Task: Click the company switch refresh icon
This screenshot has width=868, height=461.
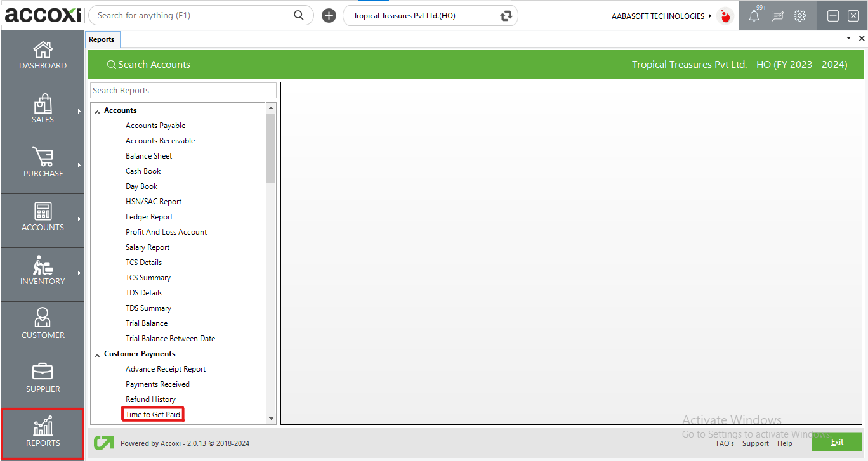Action: coord(506,16)
